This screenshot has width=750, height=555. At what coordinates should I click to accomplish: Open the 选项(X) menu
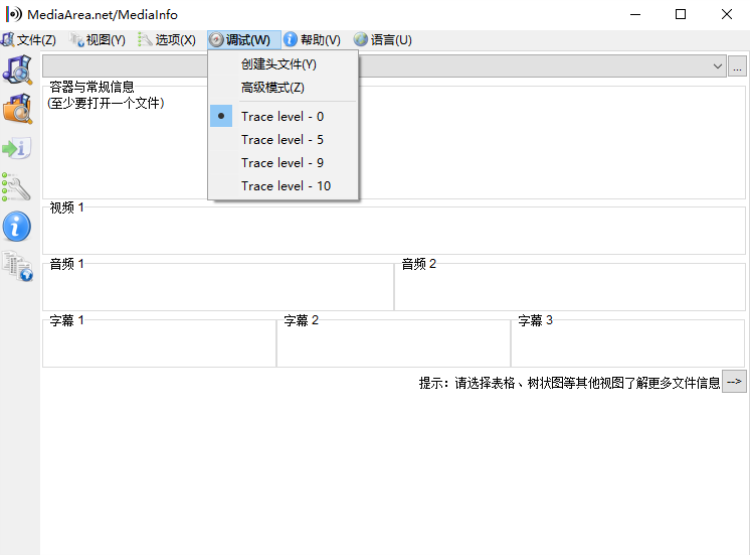(167, 40)
